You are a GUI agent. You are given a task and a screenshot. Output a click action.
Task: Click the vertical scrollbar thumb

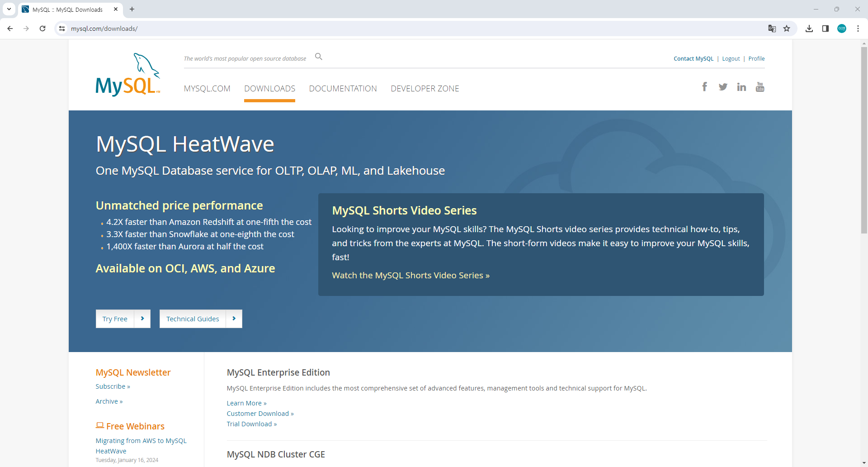(864, 140)
